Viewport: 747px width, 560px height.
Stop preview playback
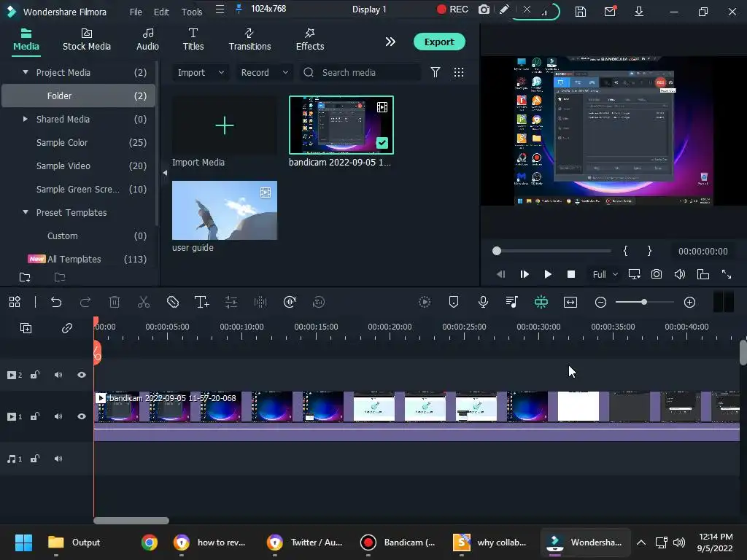(570, 274)
